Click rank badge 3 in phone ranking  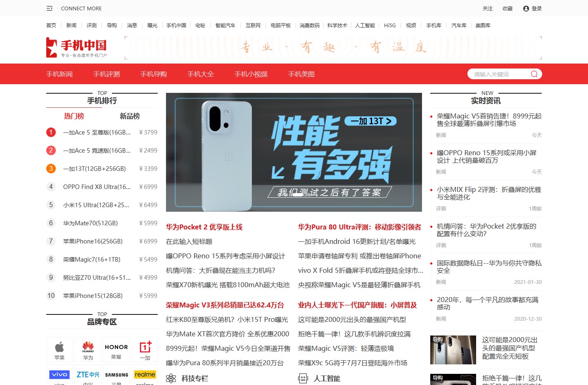click(51, 168)
